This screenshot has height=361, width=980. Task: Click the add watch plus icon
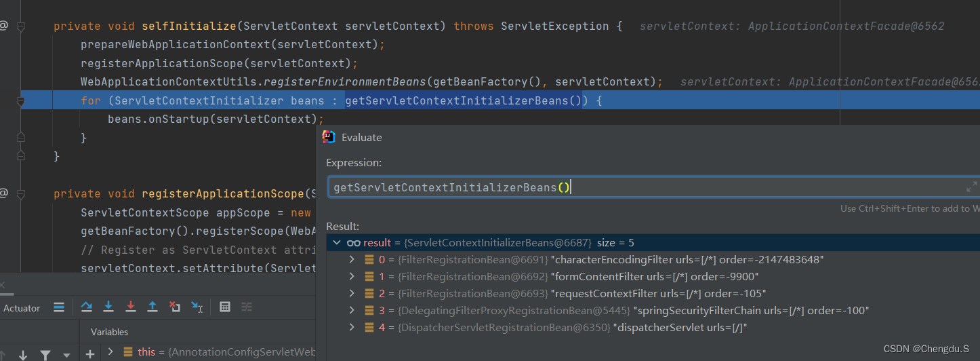pyautogui.click(x=90, y=354)
